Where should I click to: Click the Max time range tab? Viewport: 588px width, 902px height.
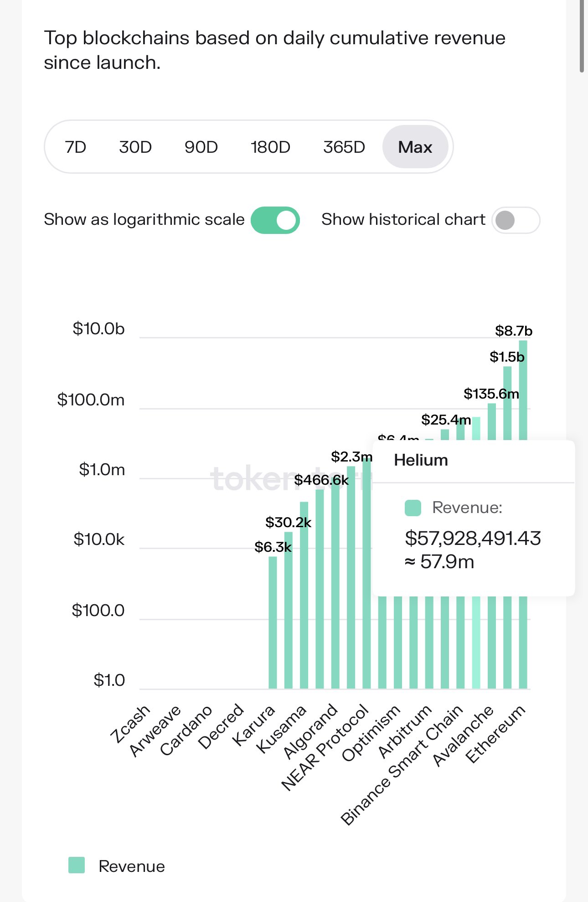click(415, 147)
